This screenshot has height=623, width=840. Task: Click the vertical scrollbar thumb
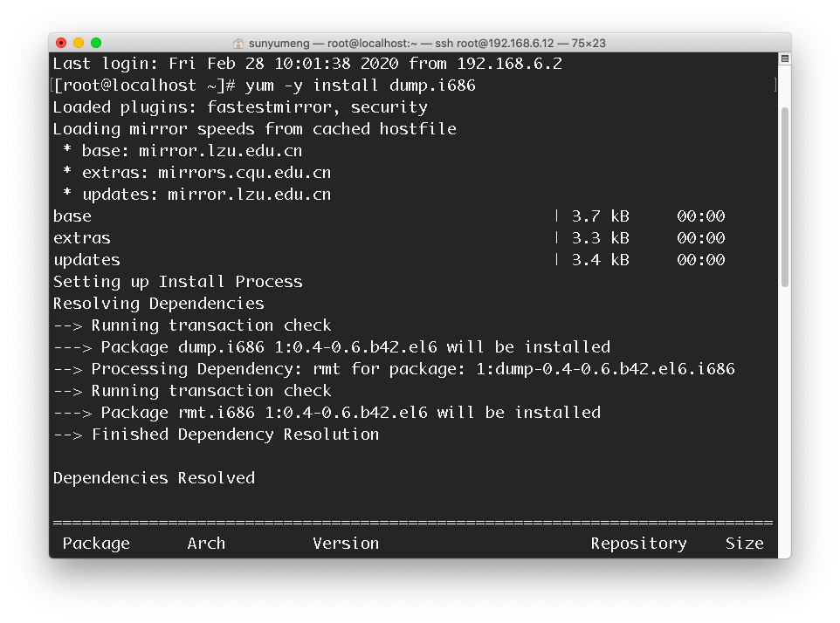pos(785,197)
